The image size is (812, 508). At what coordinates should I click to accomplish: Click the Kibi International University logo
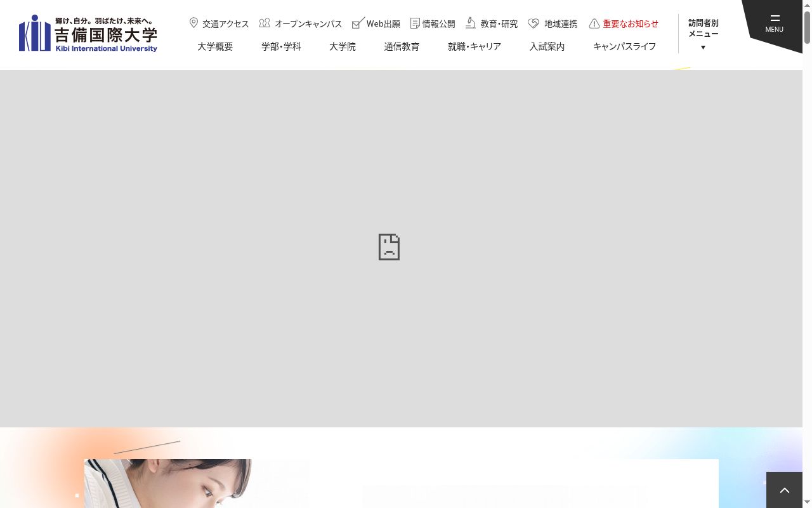tap(88, 34)
